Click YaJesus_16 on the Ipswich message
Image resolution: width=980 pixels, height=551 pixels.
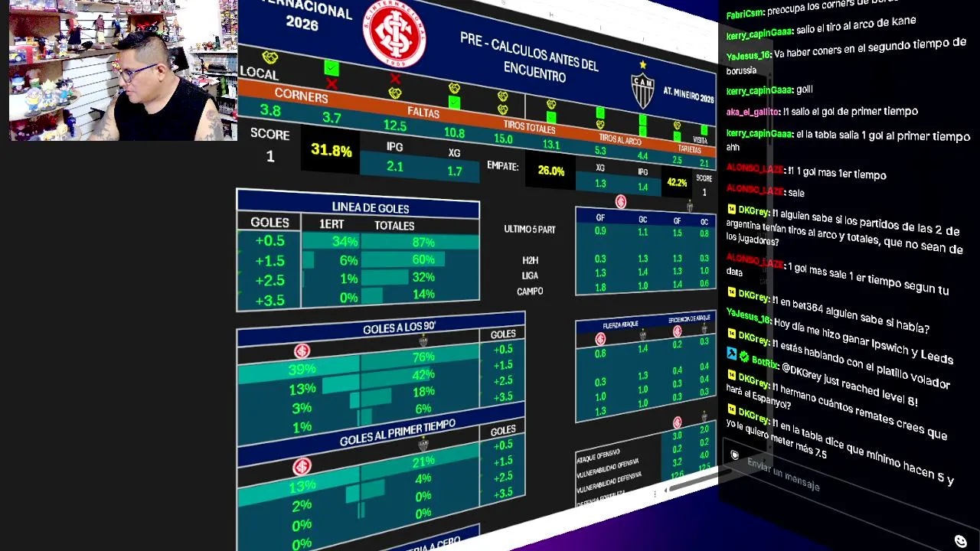(x=748, y=317)
